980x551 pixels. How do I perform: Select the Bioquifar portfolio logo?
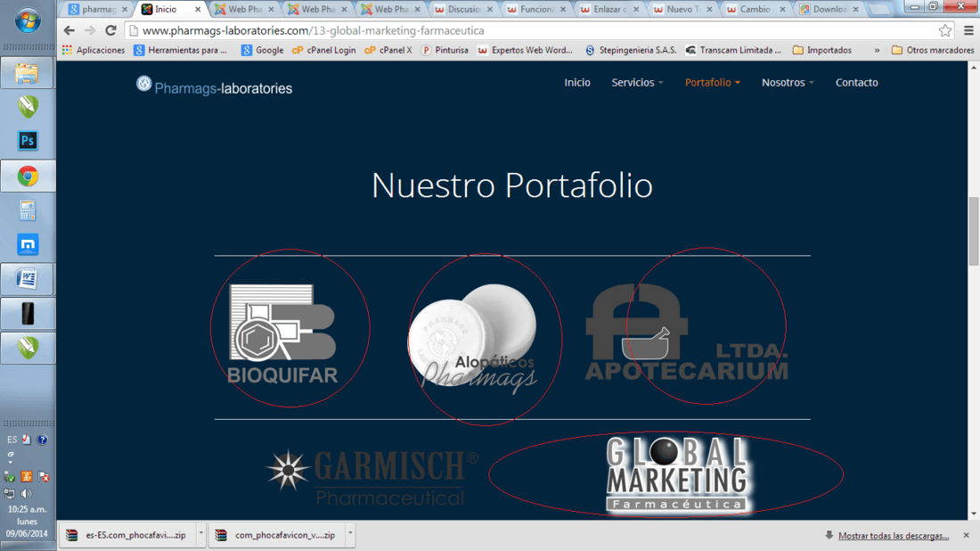pos(283,334)
